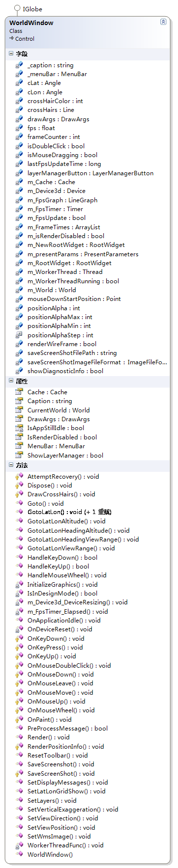Image resolution: width=178 pixels, height=868 pixels.
Task: Click the method icon beside AttemptRecovery()
Action: tap(19, 476)
